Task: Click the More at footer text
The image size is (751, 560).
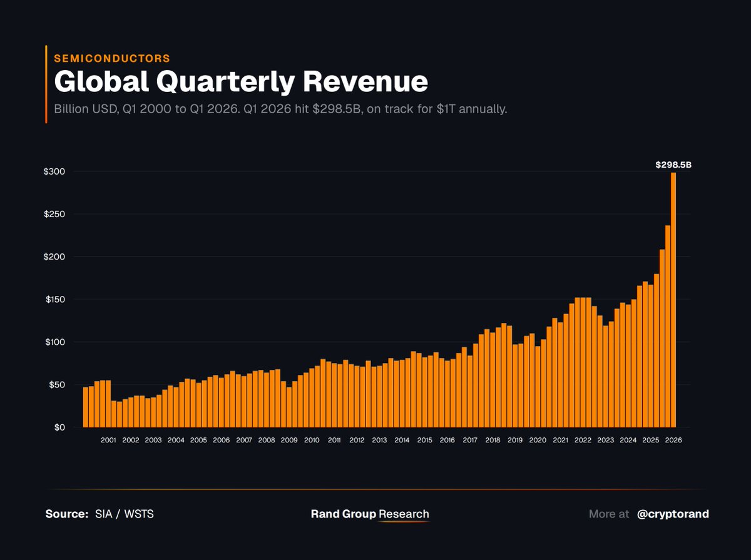Action: pos(609,514)
